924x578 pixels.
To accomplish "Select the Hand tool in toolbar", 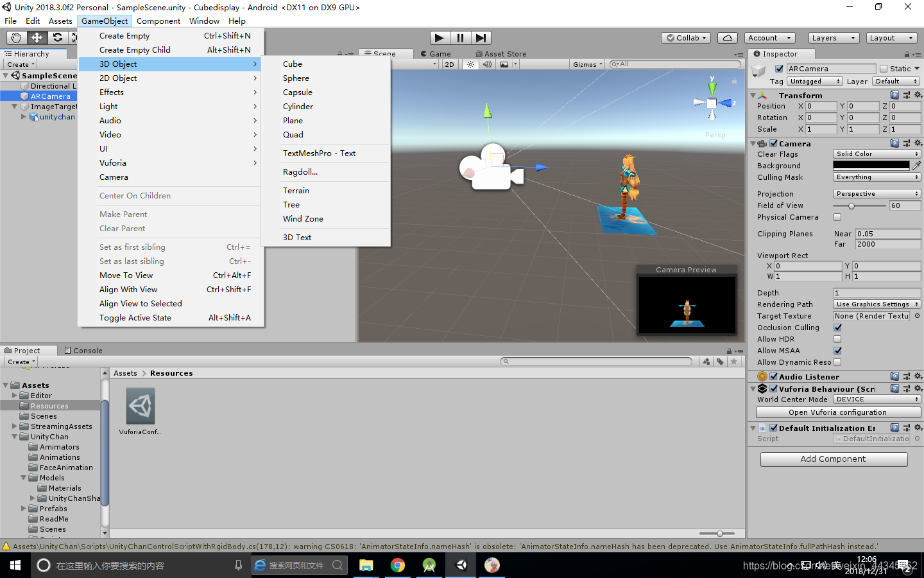I will click(16, 38).
